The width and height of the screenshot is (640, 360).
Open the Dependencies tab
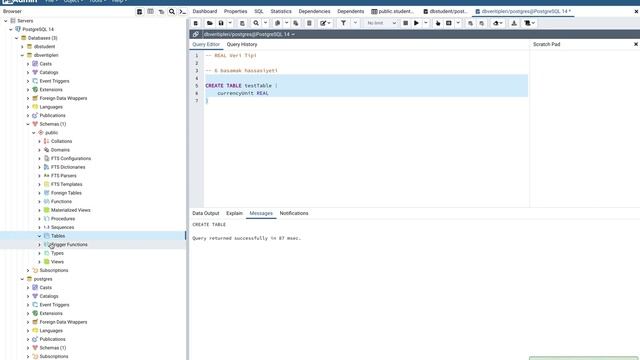pyautogui.click(x=314, y=11)
